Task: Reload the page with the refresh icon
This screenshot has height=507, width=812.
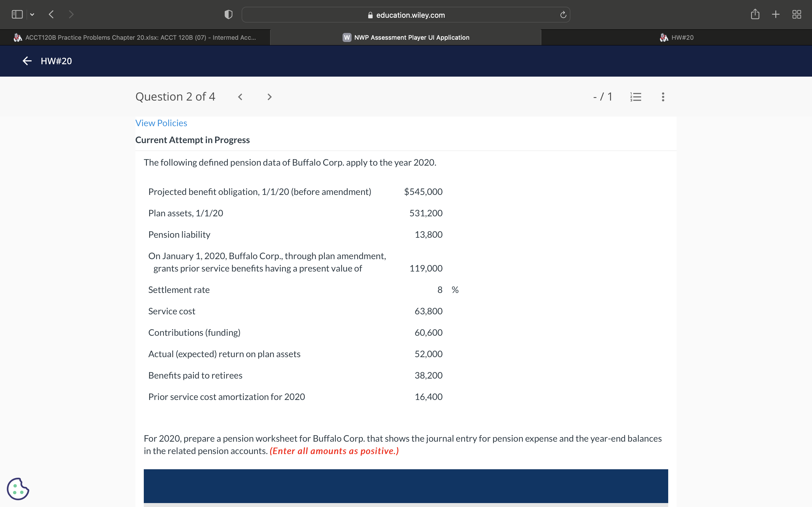Action: tap(563, 15)
